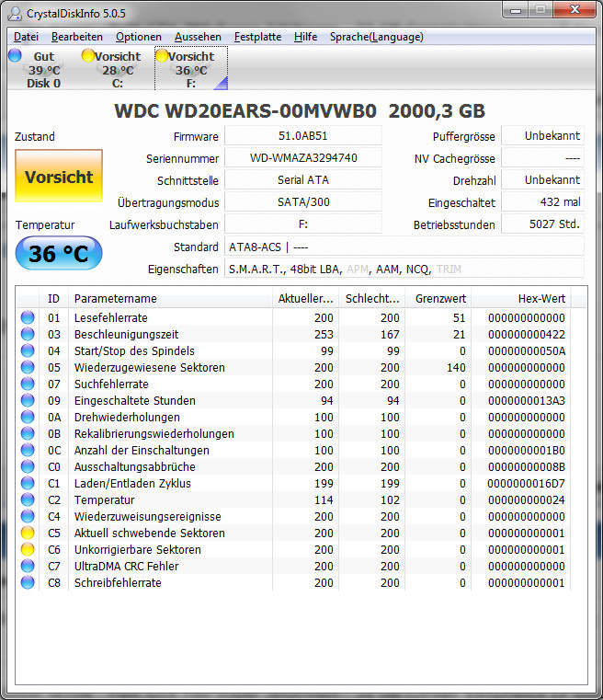
Task: Click yellow warning icon for Aktuell schwebende Sektoren
Action: tap(28, 533)
